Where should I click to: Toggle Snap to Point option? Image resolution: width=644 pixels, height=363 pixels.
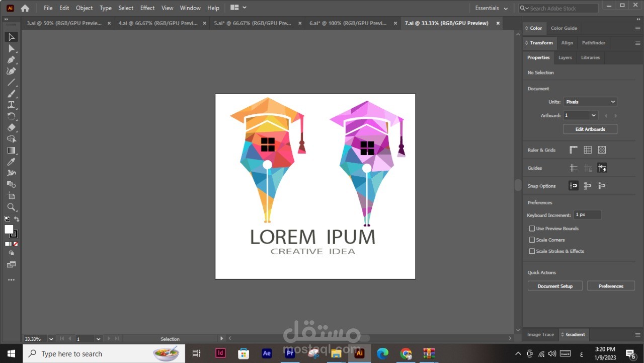click(573, 186)
